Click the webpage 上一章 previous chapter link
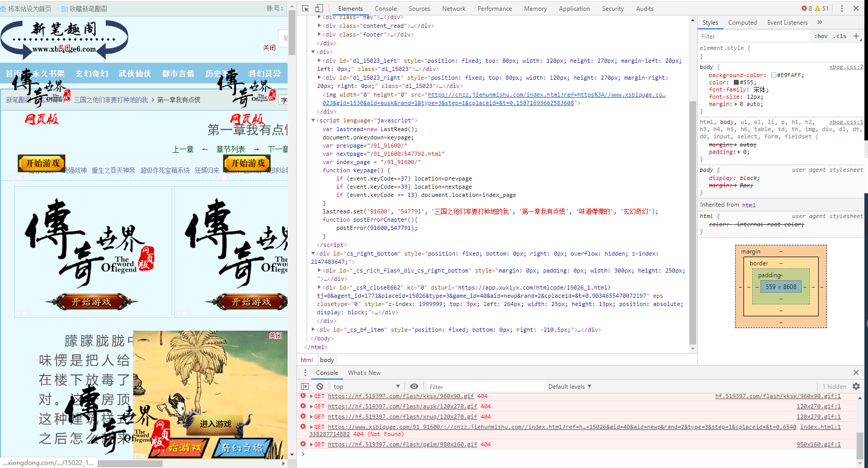The image size is (868, 468). pos(183,149)
